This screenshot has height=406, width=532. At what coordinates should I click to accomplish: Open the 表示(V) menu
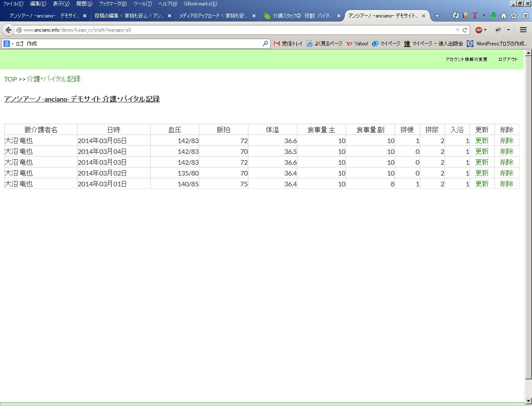61,4
